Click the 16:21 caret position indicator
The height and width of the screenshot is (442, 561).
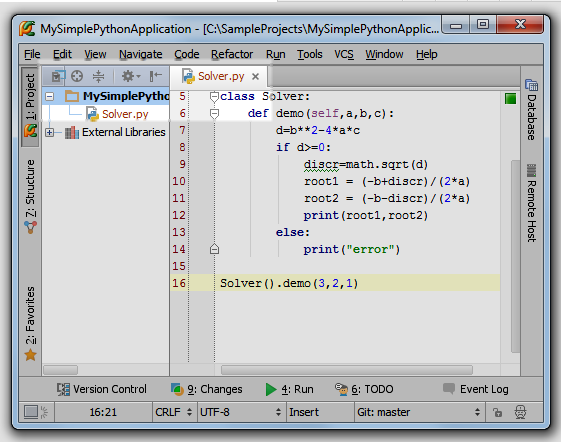(x=103, y=412)
